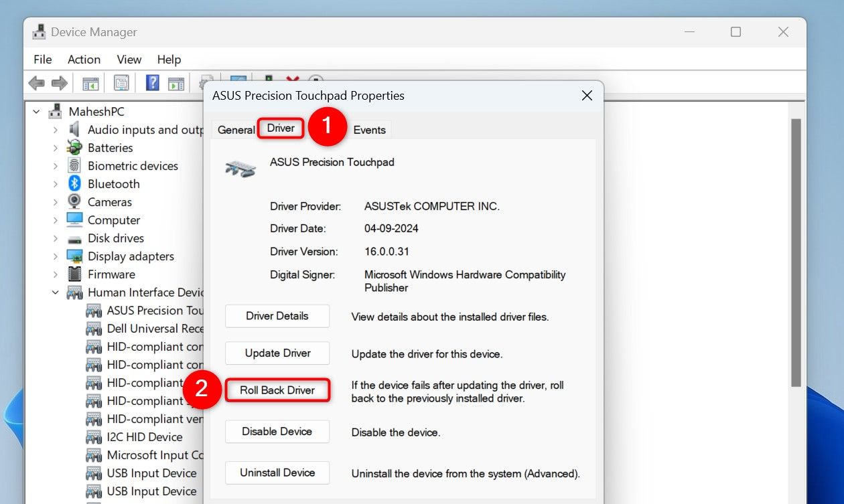Switch to the General tab
Image resolution: width=844 pixels, height=504 pixels.
[236, 130]
